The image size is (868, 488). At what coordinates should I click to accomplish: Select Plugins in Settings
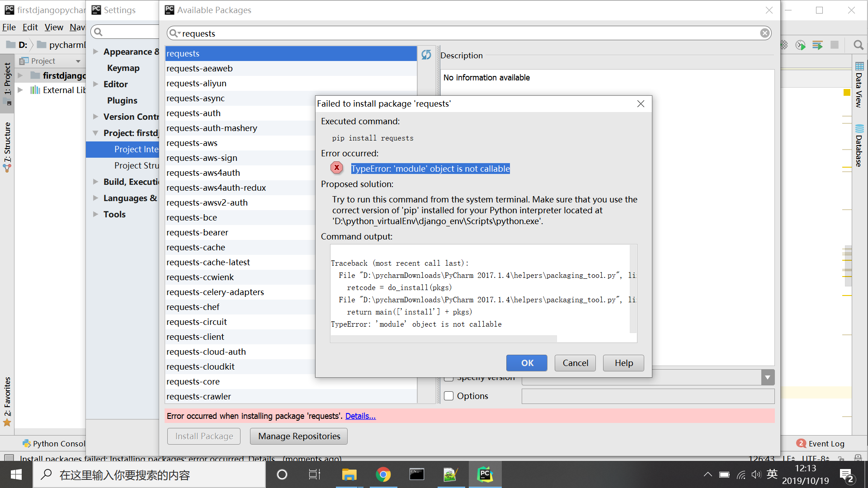click(x=122, y=100)
